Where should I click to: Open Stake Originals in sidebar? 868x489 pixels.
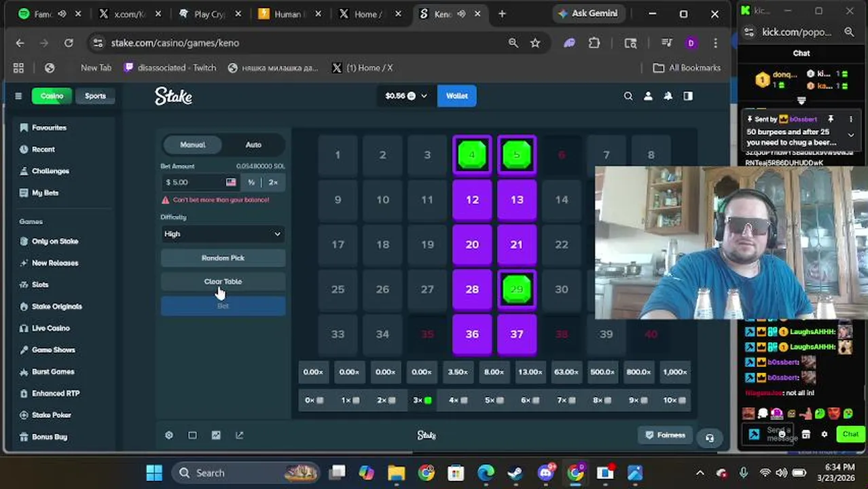(57, 306)
